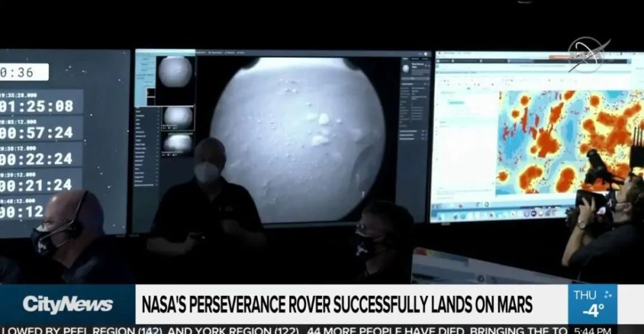Click the 00:57:24 countdown timer
The height and width of the screenshot is (334, 644).
36,133
